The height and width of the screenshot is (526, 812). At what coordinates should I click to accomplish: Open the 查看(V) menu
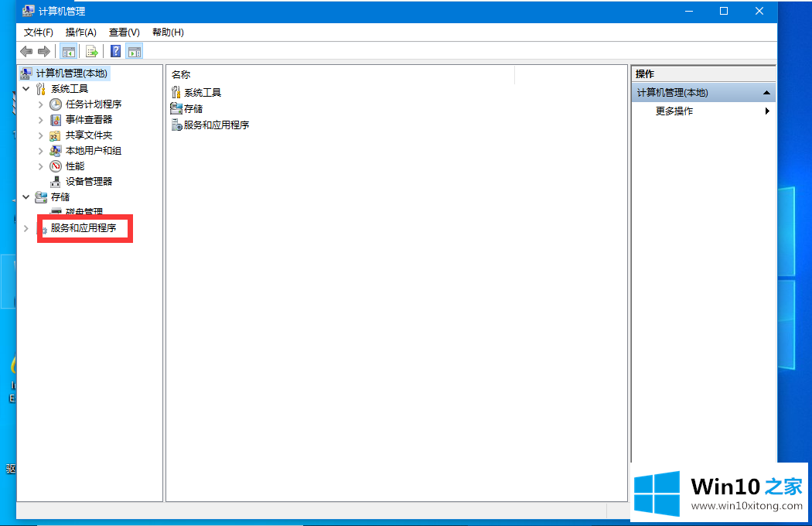(125, 32)
